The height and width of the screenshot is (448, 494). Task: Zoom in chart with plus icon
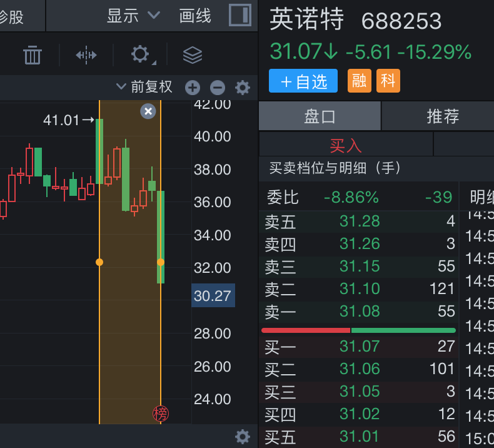pyautogui.click(x=193, y=88)
